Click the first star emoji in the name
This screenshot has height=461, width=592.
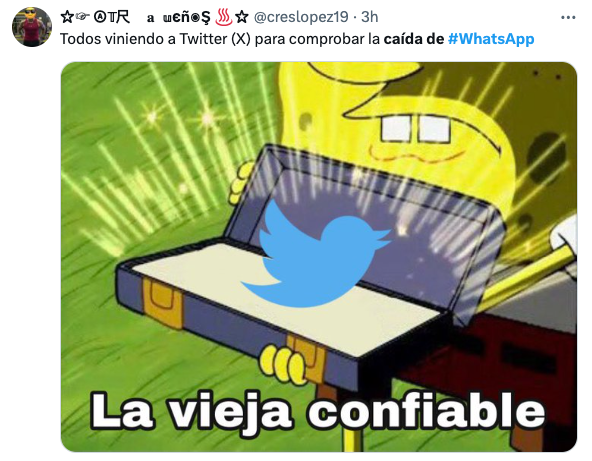[x=67, y=17]
